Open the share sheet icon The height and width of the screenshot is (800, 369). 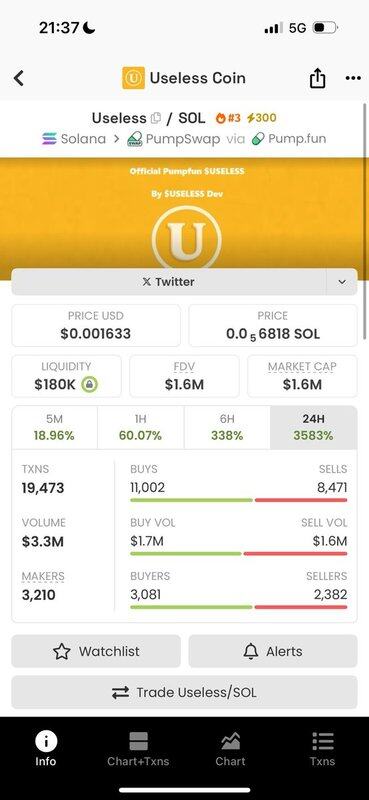pyautogui.click(x=317, y=78)
